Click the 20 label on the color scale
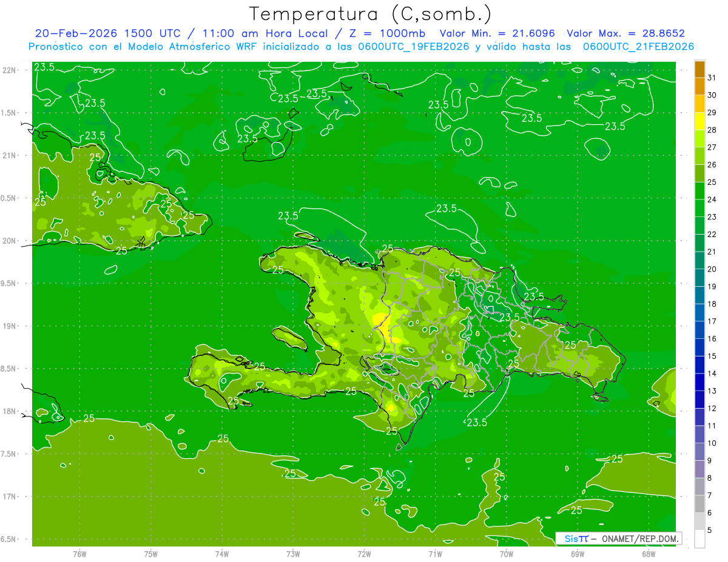This screenshot has height=562, width=728. coord(712,269)
